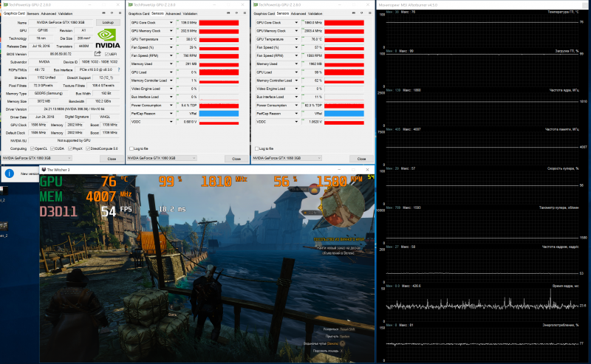The image size is (591, 364).
Task: Click screenshot camera icon in Graphics Card GPU-Z window
Action: (103, 13)
